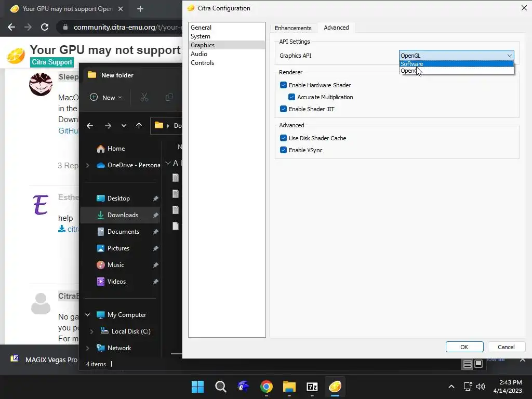Image resolution: width=532 pixels, height=399 pixels.
Task: Click the pin icon beside Music
Action: click(155, 265)
